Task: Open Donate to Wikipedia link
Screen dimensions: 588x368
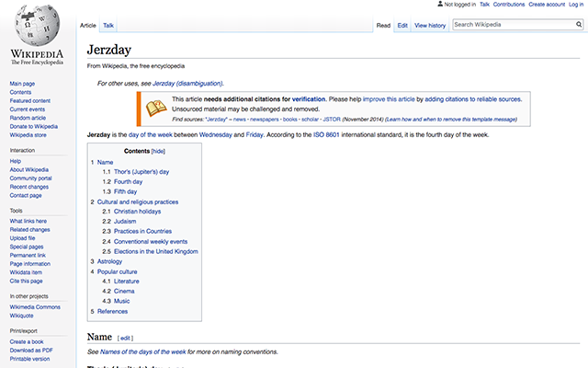Action: coord(34,127)
